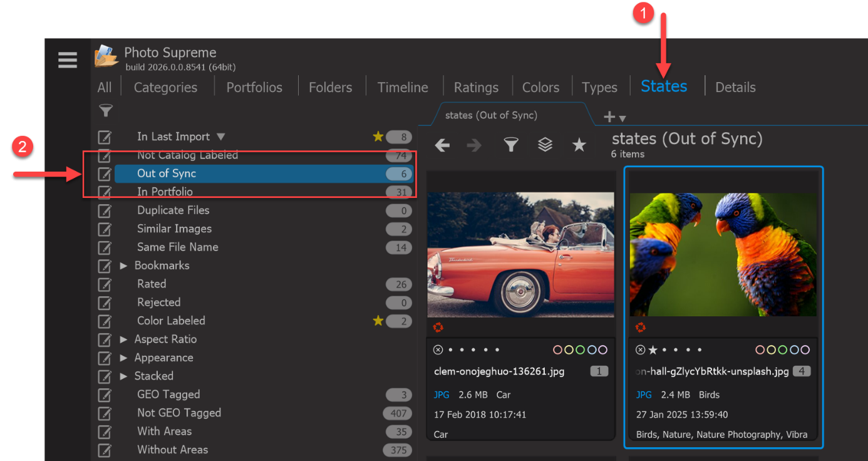Select the red convertible car thumbnail

point(520,254)
